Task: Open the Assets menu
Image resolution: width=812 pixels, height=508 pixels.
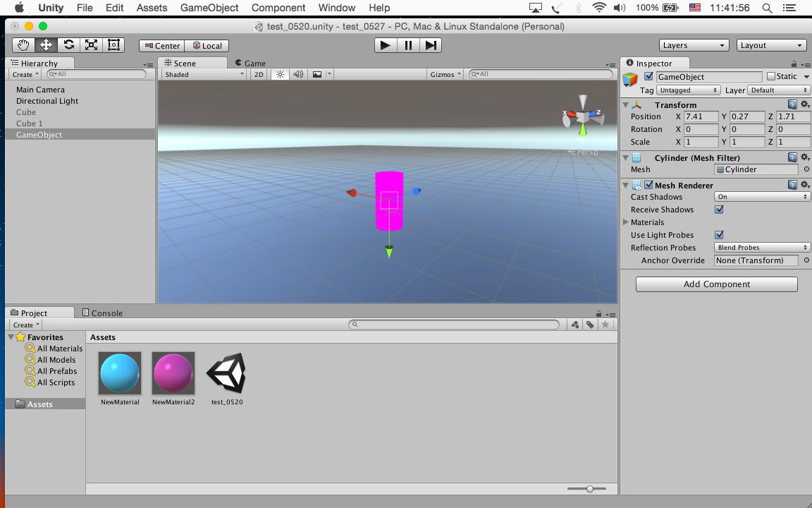Action: click(152, 8)
